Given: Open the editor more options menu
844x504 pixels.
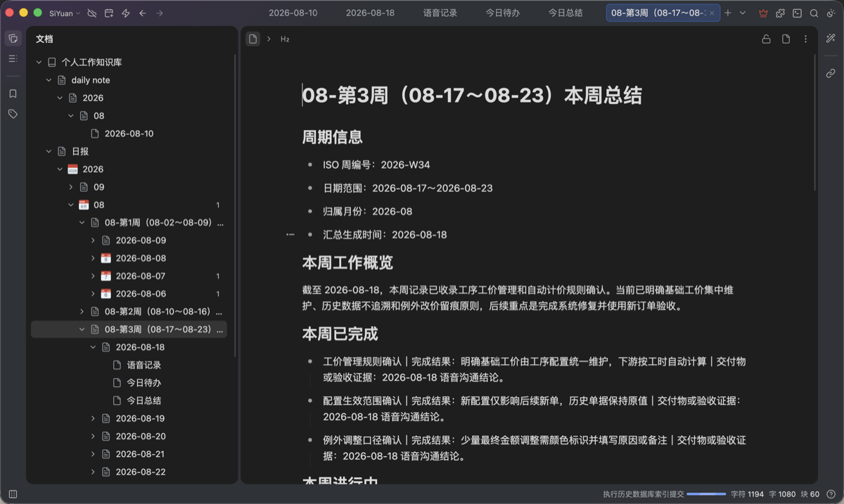Looking at the screenshot, I should click(x=805, y=39).
